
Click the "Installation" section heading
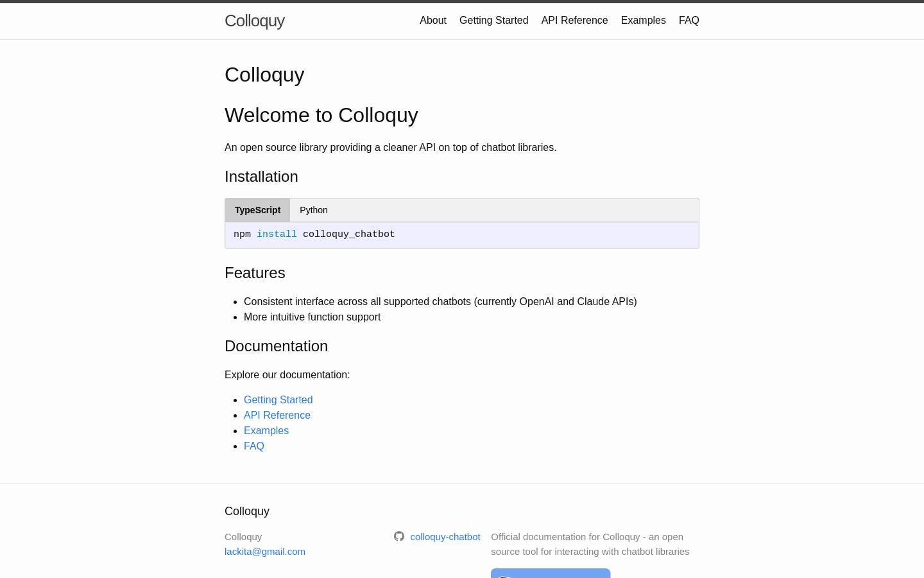click(261, 177)
